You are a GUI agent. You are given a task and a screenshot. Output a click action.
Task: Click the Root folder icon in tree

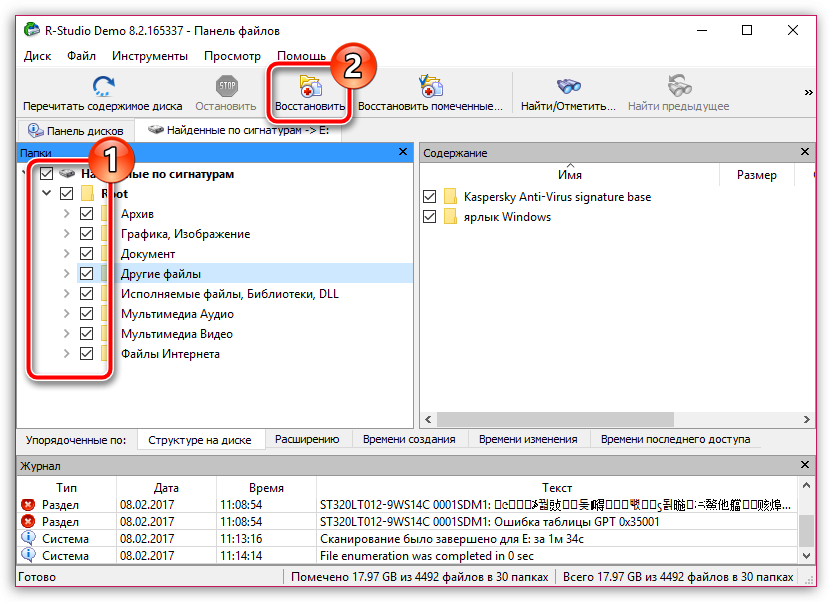tap(88, 194)
